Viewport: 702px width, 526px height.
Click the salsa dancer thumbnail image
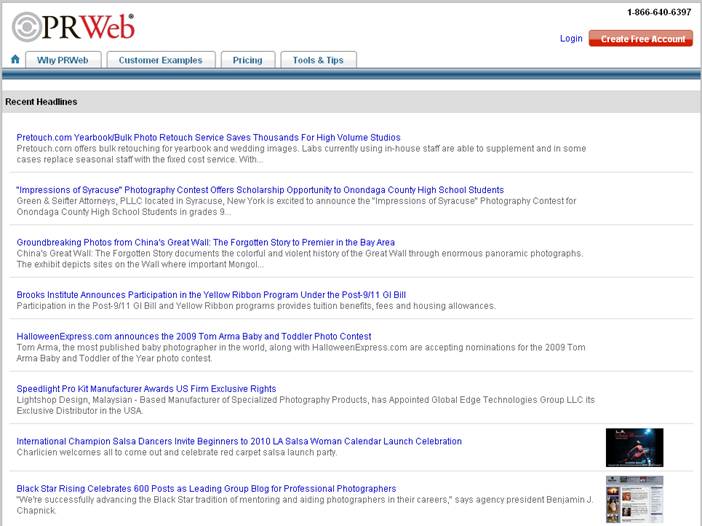pos(634,447)
